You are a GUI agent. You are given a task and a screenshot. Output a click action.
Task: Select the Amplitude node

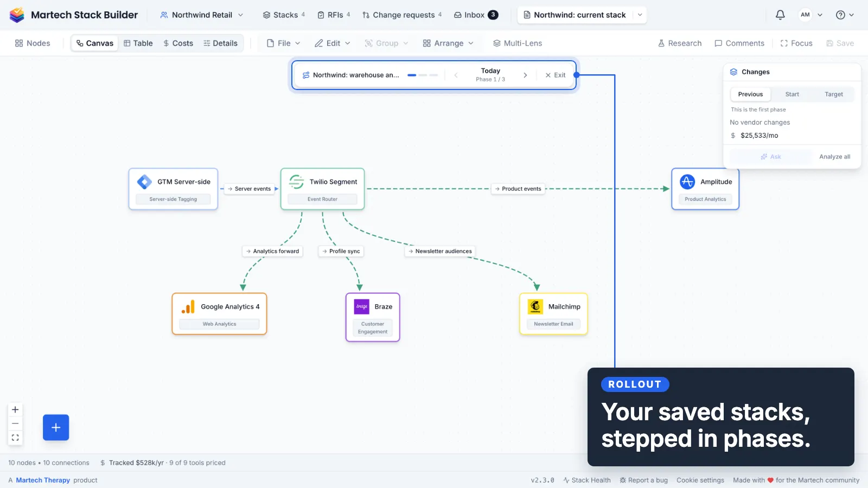[x=705, y=189]
